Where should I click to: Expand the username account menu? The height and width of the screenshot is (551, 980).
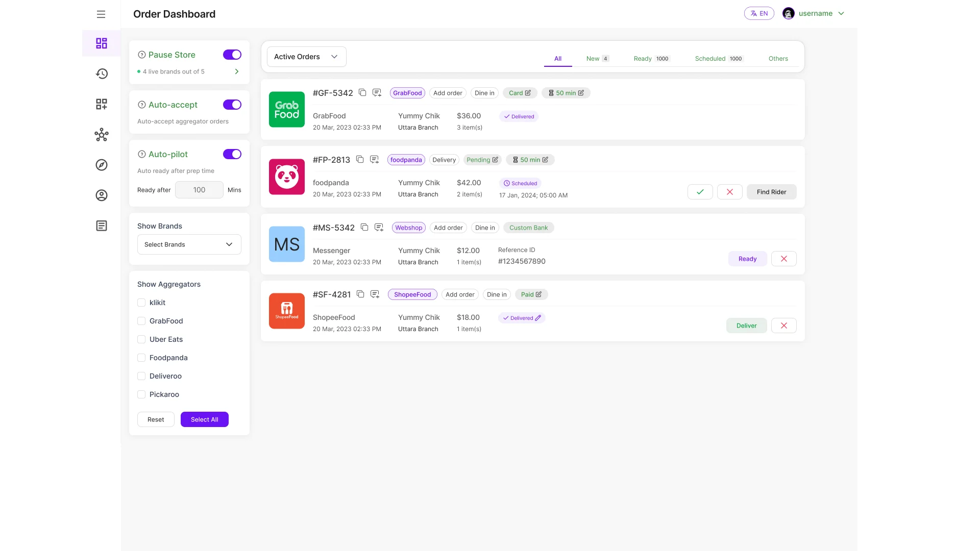(x=841, y=13)
